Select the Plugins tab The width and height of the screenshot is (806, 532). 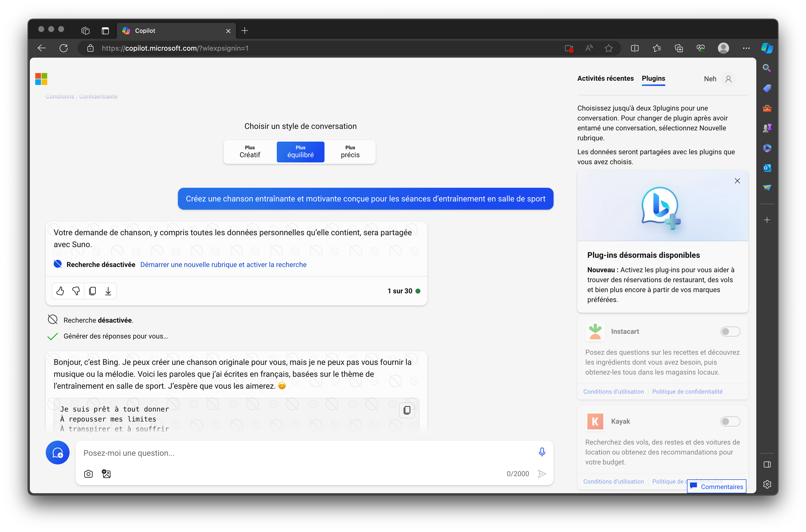point(653,78)
